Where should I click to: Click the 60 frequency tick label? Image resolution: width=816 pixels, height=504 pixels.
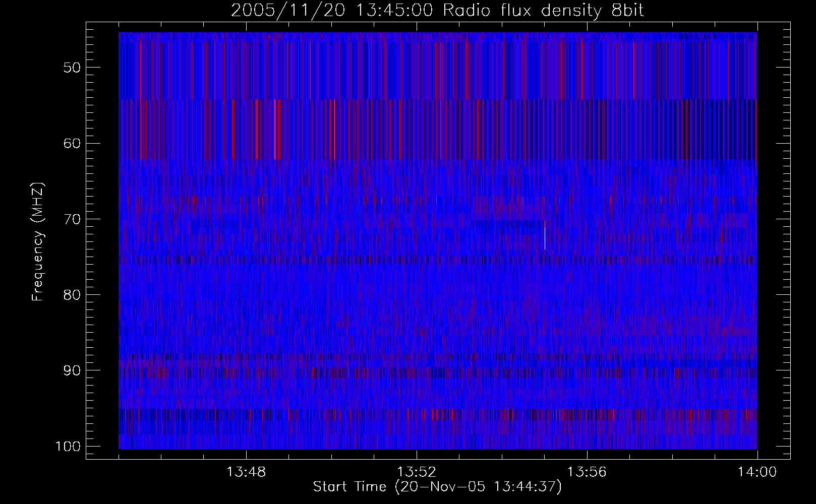tap(72, 143)
